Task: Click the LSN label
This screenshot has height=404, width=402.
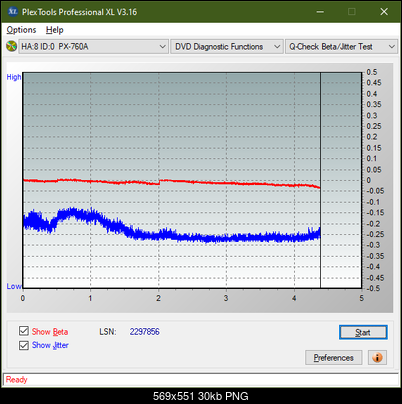Action: [108, 332]
